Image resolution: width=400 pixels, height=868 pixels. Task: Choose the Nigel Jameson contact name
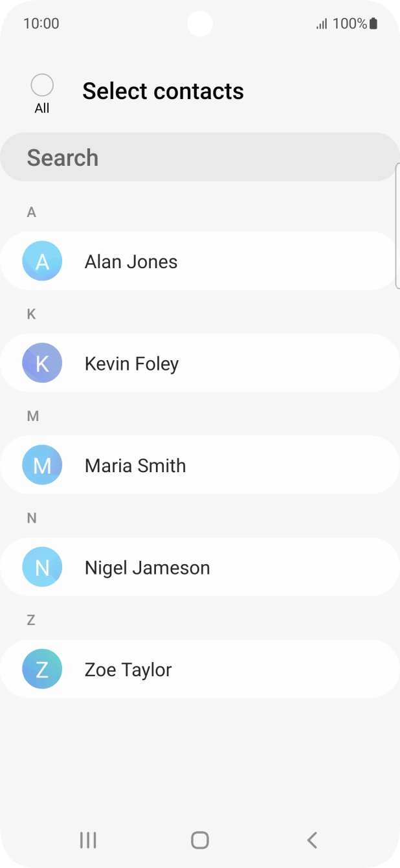point(147,568)
